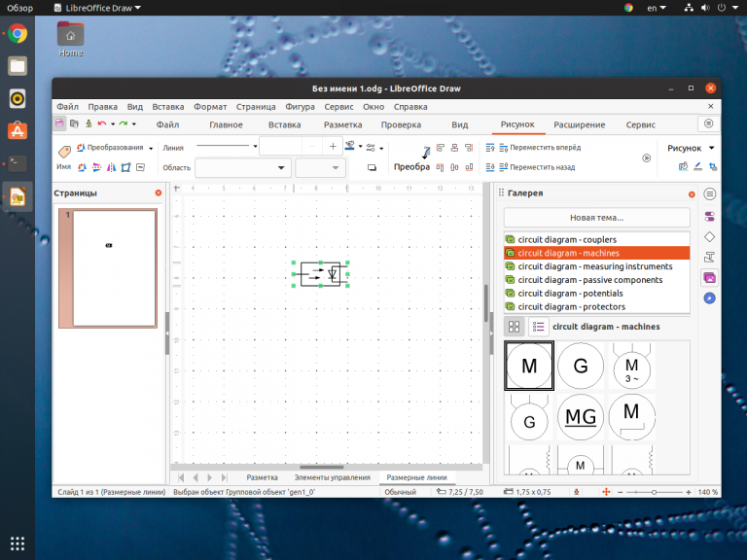
Task: Expand the line style dropdown
Action: click(255, 147)
